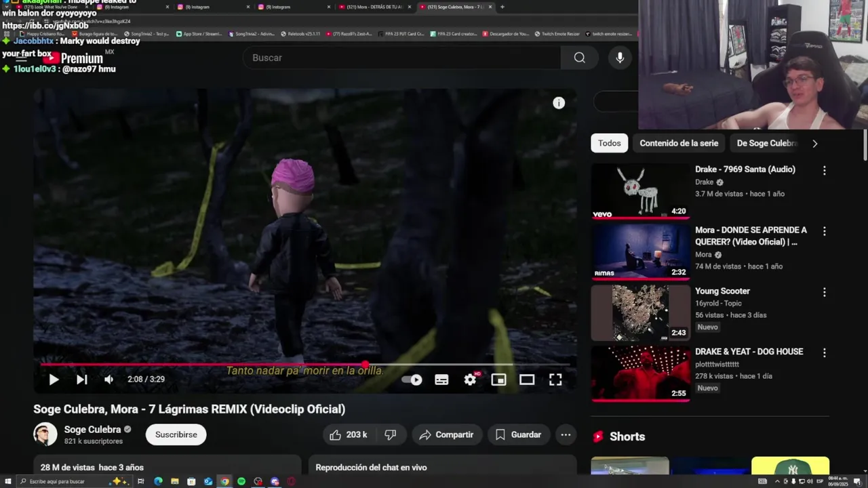The image size is (868, 488).
Task: Open more actions ellipsis below video
Action: [566, 434]
